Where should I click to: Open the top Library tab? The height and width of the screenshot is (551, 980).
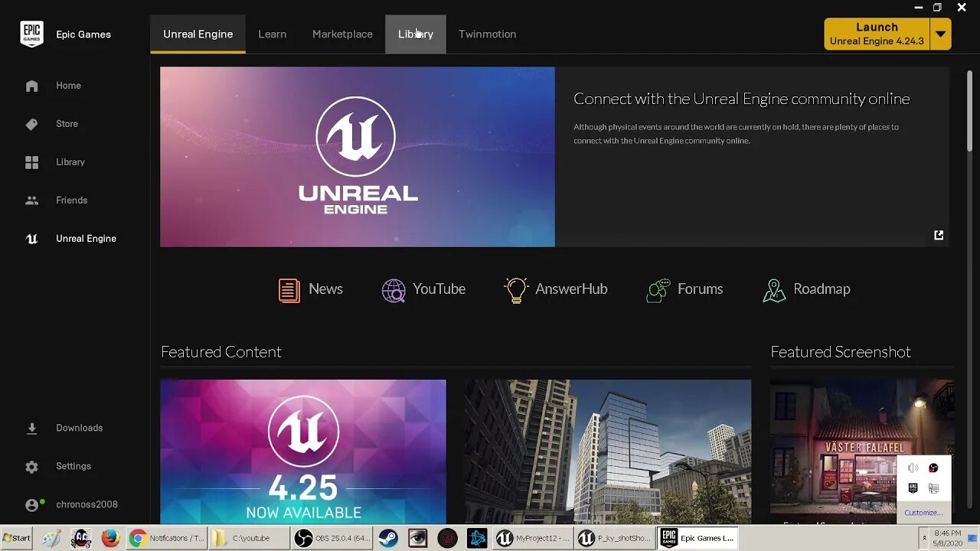tap(416, 34)
